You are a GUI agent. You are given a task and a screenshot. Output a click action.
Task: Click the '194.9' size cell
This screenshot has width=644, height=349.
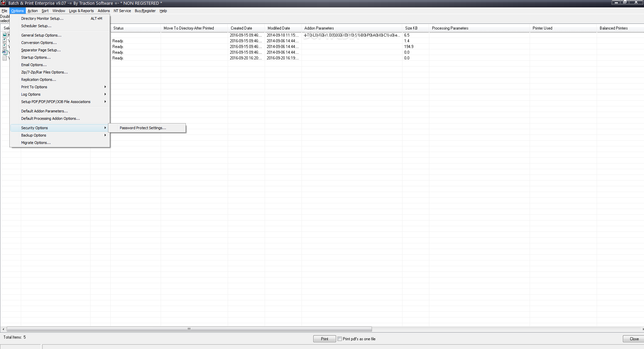point(409,47)
